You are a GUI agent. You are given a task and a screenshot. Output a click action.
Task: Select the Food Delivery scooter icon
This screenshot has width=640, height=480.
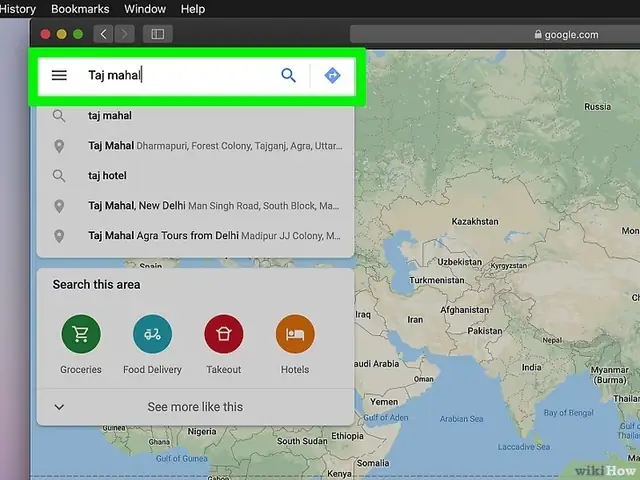(x=152, y=334)
